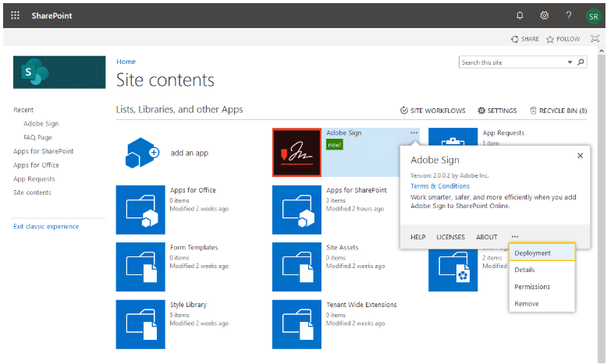Open Apps for SharePoint in left nav
Viewport: 607px width, 364px height.
coord(43,151)
